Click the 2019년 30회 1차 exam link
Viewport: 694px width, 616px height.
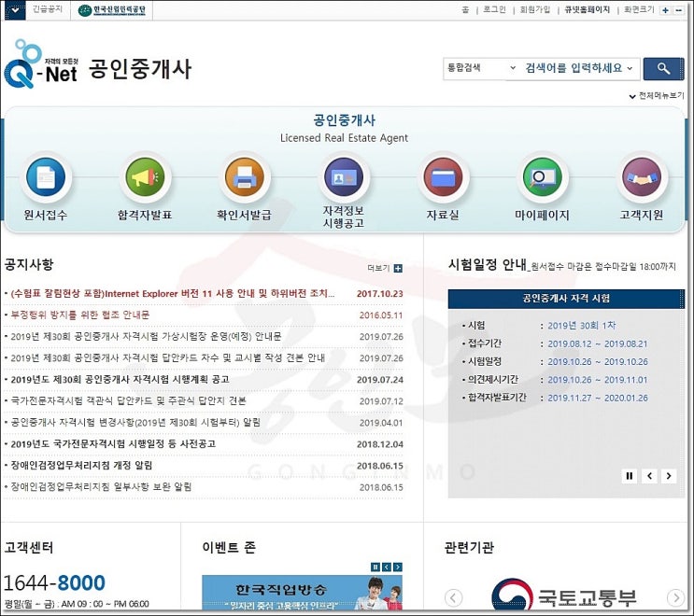pyautogui.click(x=582, y=326)
